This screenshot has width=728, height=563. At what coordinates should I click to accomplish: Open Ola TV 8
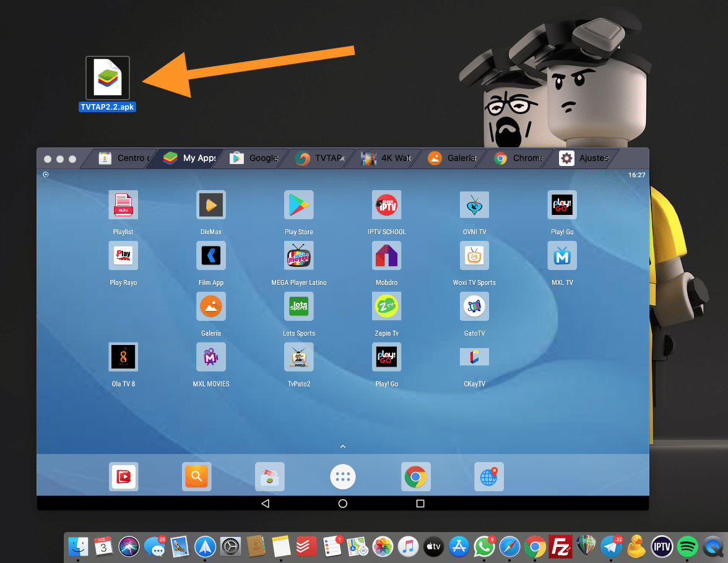123,357
